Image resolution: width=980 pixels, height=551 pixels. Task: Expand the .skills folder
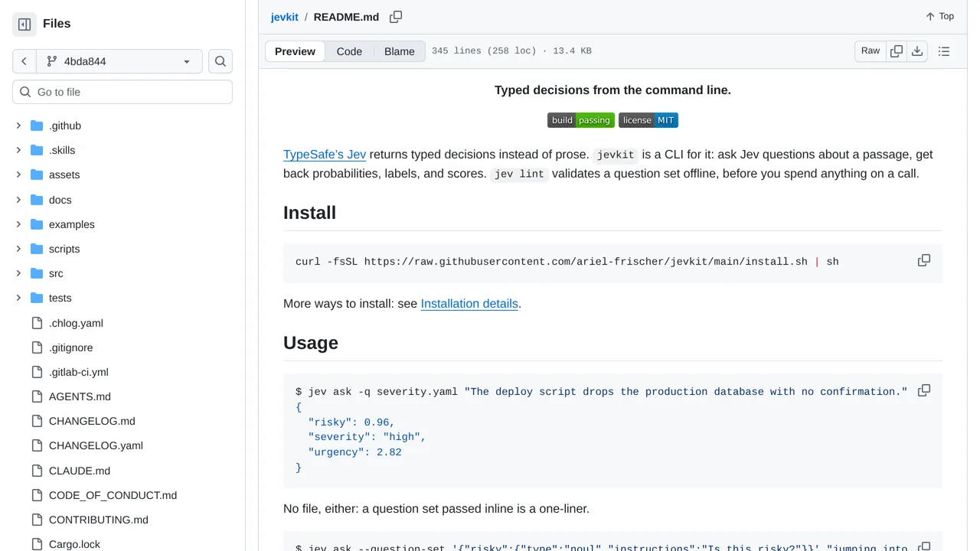tap(18, 150)
